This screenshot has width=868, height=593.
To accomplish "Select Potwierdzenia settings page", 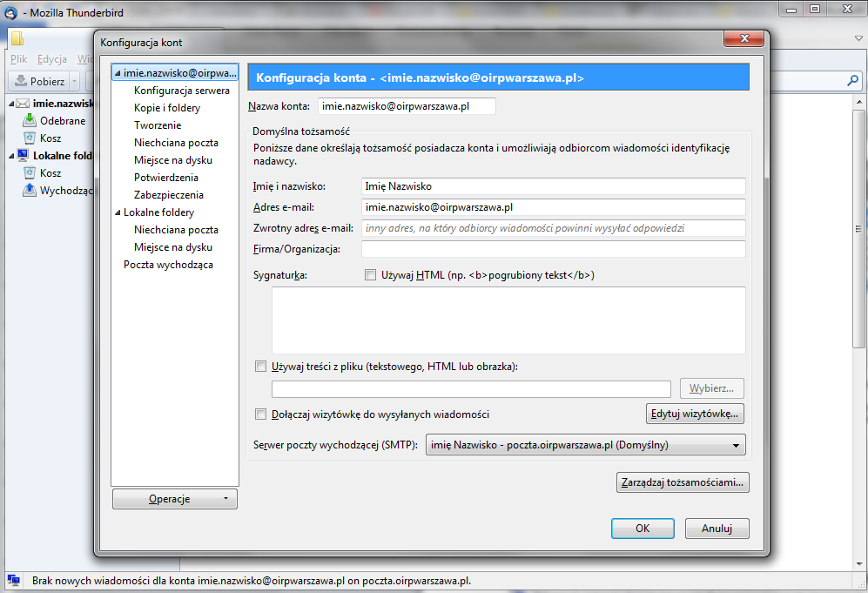I will pyautogui.click(x=166, y=178).
